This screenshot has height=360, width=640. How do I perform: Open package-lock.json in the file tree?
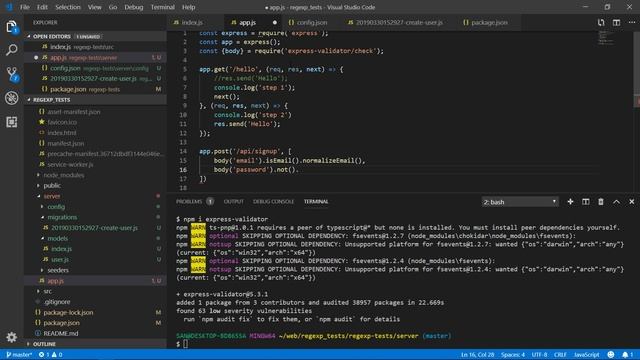[68, 313]
